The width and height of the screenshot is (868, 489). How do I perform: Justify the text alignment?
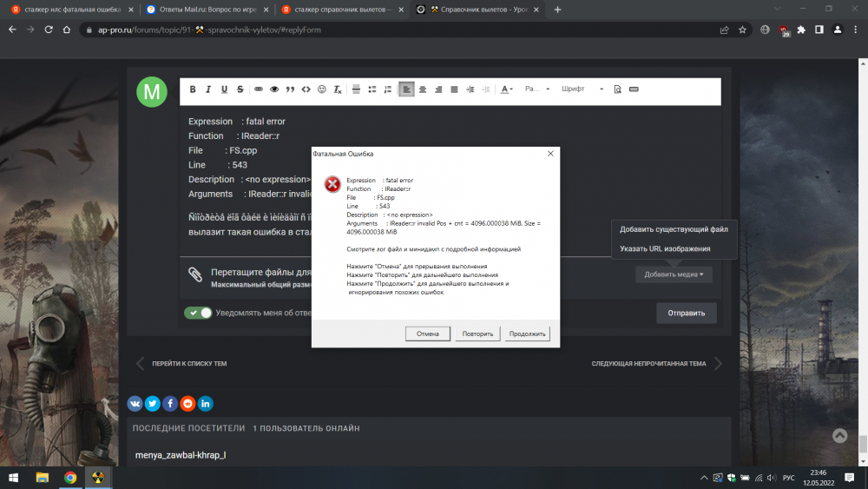[x=454, y=89]
